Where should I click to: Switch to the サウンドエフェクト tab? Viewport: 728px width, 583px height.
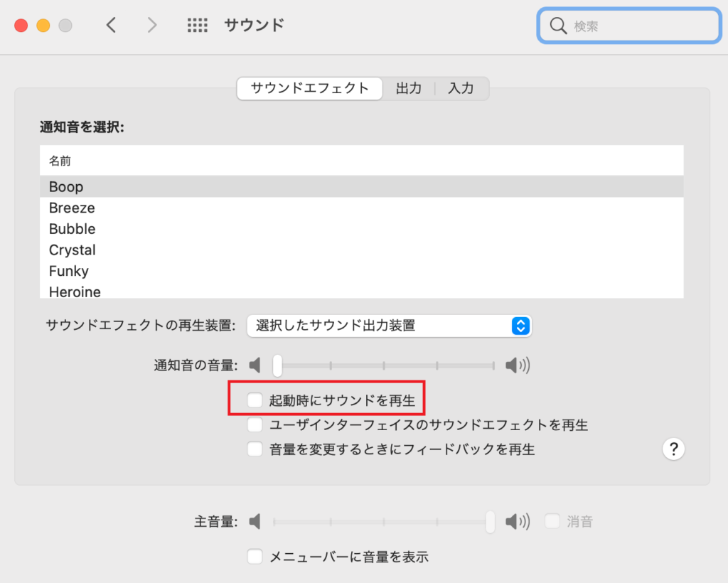310,88
